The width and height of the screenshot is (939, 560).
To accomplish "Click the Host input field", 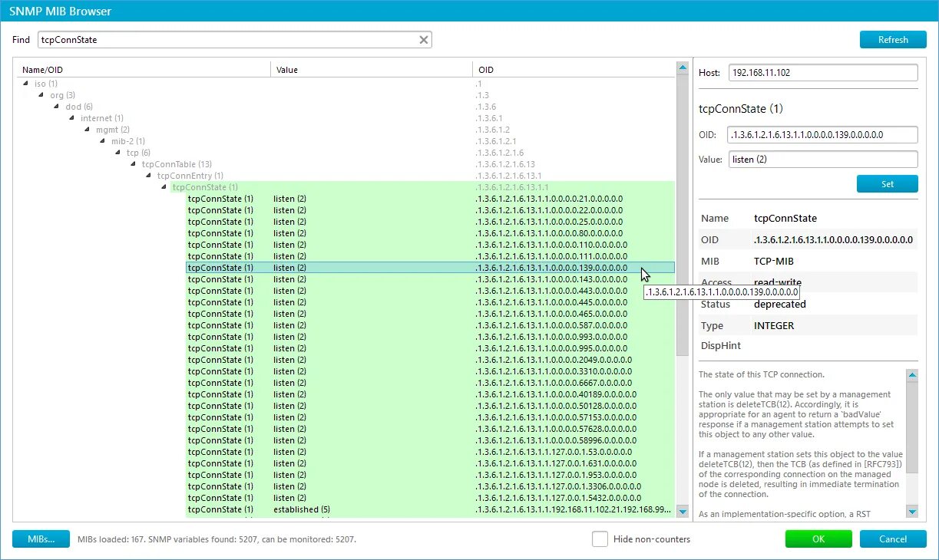I will coord(823,72).
